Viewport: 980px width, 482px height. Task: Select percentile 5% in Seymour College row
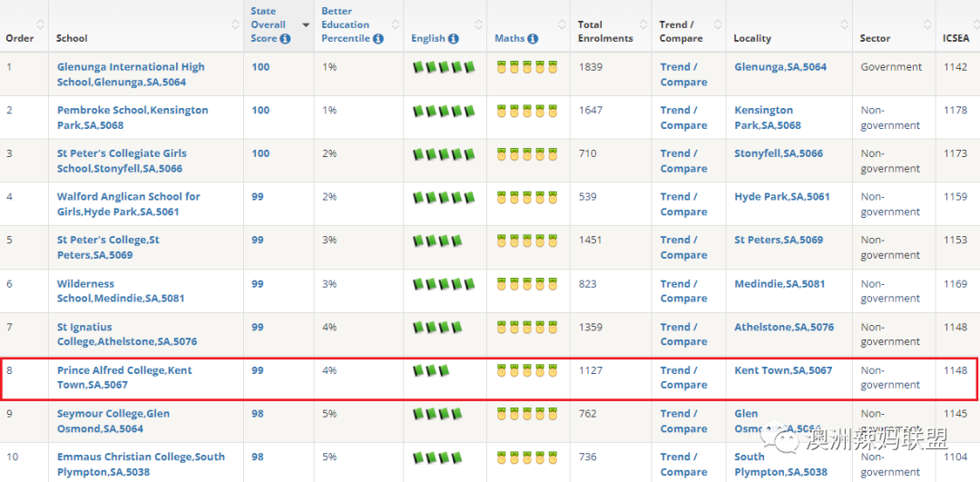click(329, 413)
